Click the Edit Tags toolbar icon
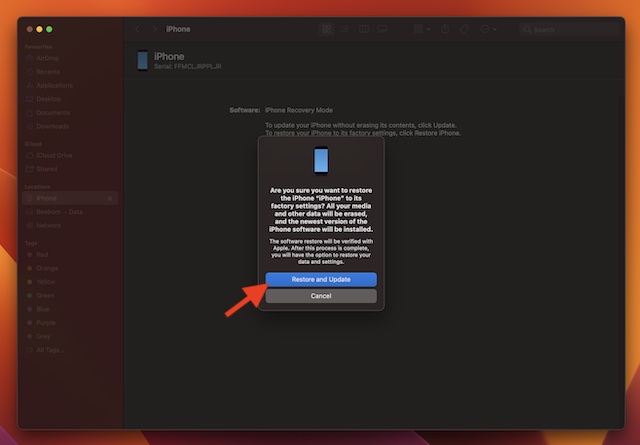640x445 pixels. (x=467, y=29)
